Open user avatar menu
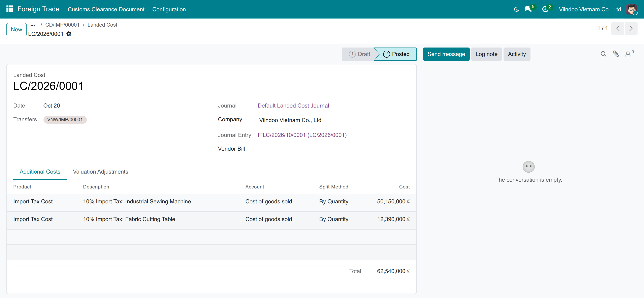644x298 pixels. coord(632,9)
